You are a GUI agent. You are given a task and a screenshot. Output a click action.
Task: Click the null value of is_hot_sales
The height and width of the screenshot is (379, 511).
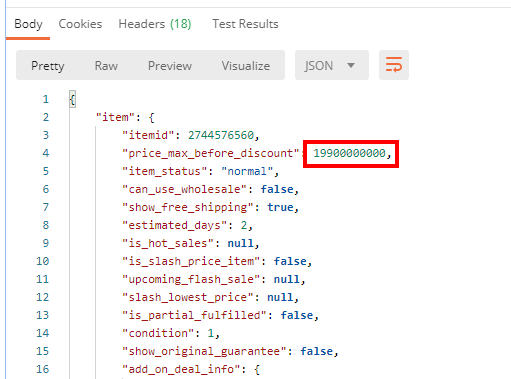click(x=241, y=243)
